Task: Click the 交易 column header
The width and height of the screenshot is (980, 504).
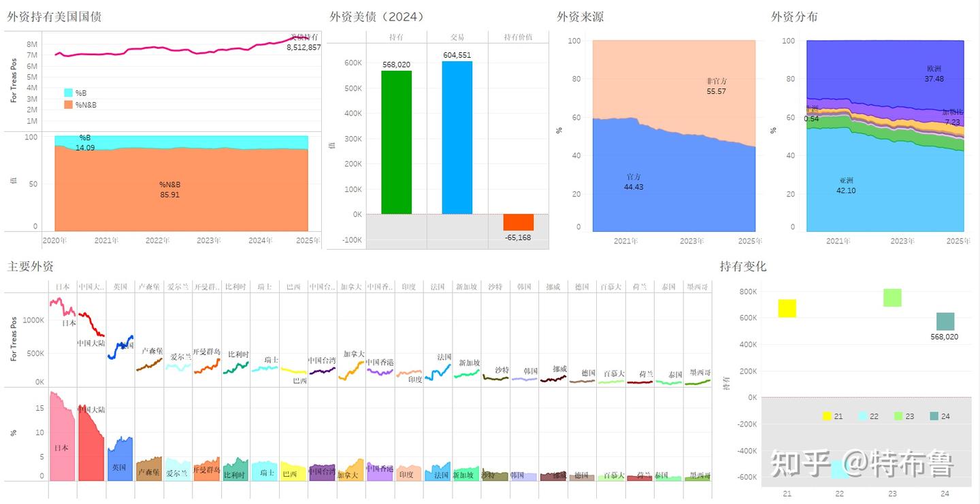Action: point(456,36)
